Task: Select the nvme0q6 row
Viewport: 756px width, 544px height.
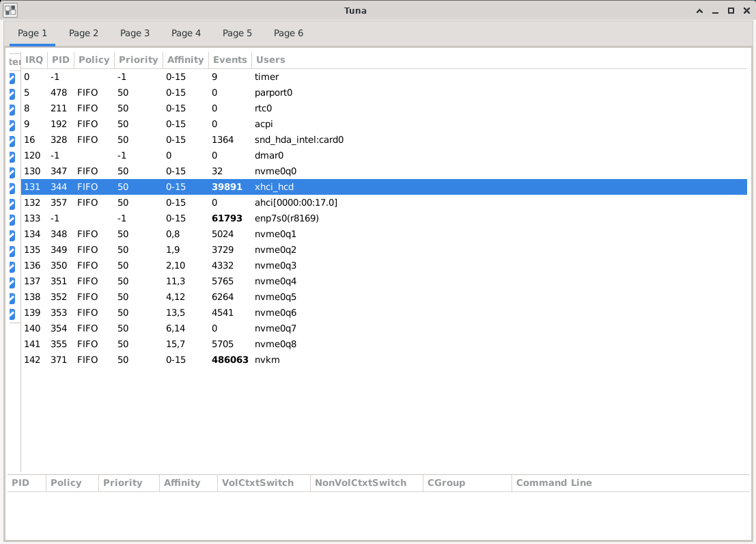Action: (384, 313)
